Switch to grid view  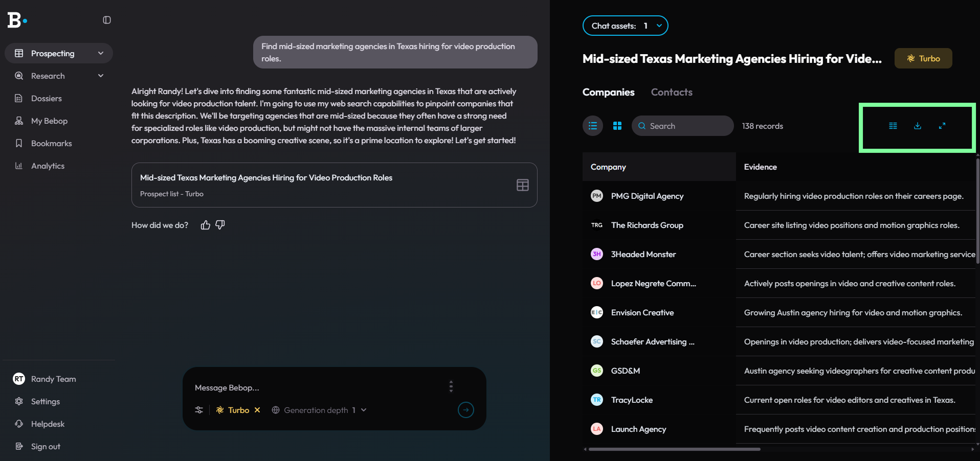pyautogui.click(x=617, y=126)
